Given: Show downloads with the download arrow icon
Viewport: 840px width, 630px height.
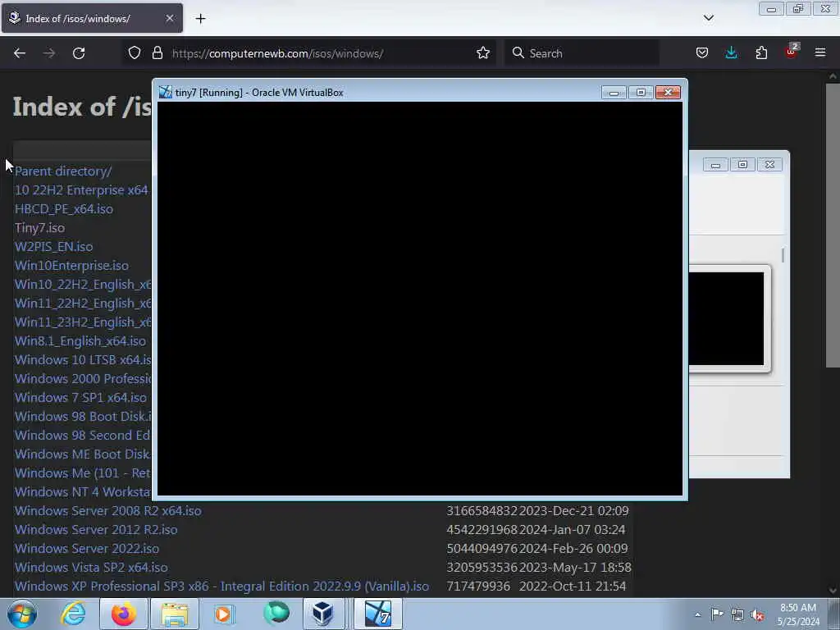Looking at the screenshot, I should click(x=731, y=53).
